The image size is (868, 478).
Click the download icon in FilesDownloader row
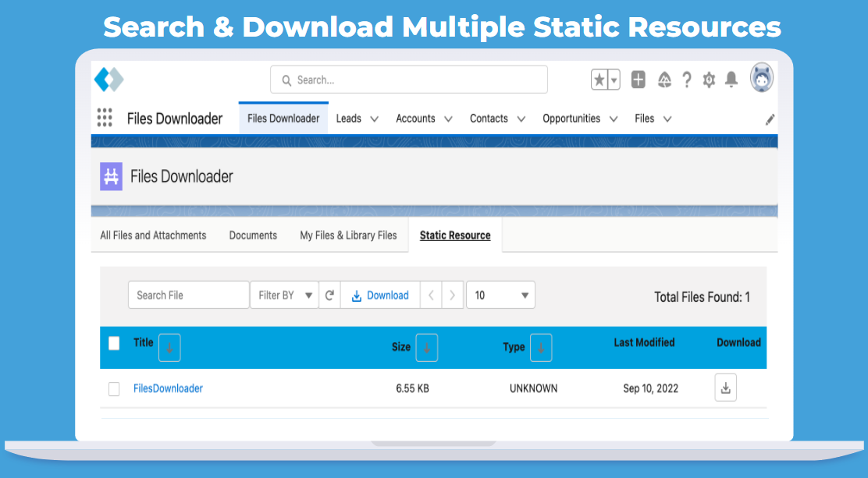click(x=725, y=388)
